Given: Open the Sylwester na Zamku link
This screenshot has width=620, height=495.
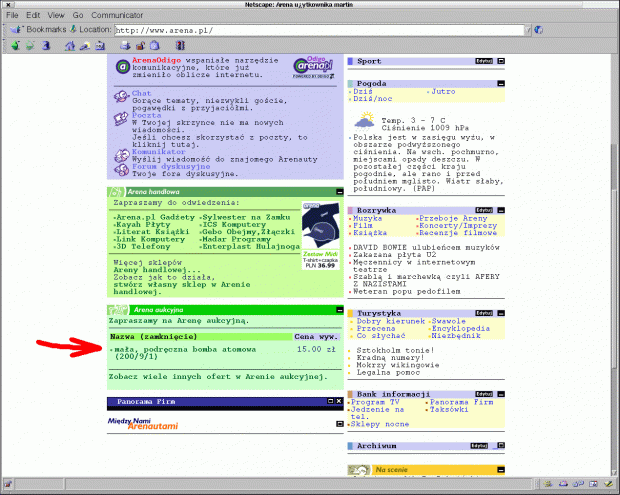Looking at the screenshot, I should (246, 217).
